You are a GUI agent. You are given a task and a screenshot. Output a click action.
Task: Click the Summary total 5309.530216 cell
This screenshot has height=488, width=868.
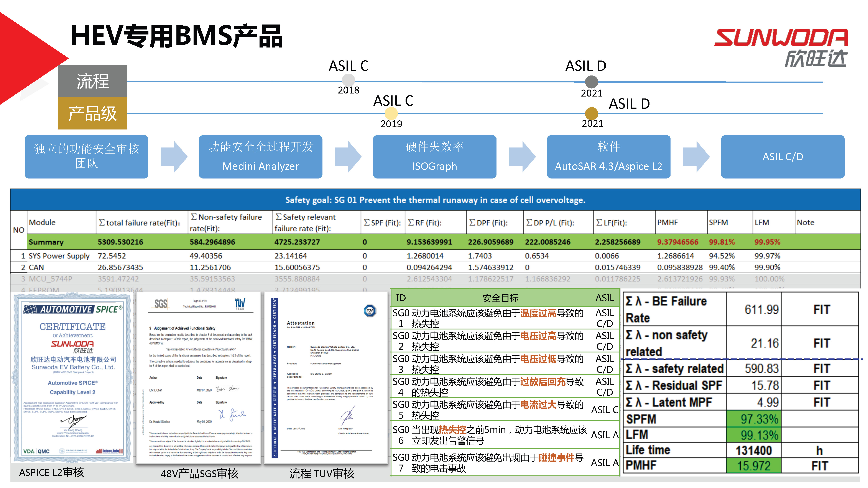[x=120, y=242]
